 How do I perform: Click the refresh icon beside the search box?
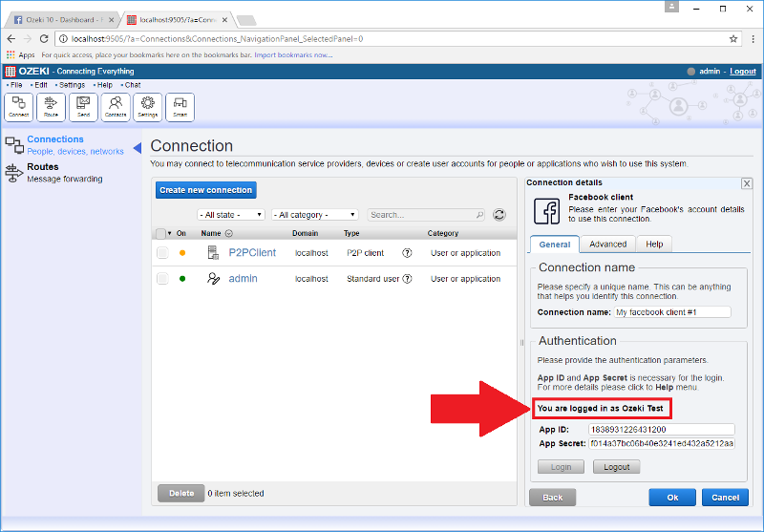click(x=499, y=215)
